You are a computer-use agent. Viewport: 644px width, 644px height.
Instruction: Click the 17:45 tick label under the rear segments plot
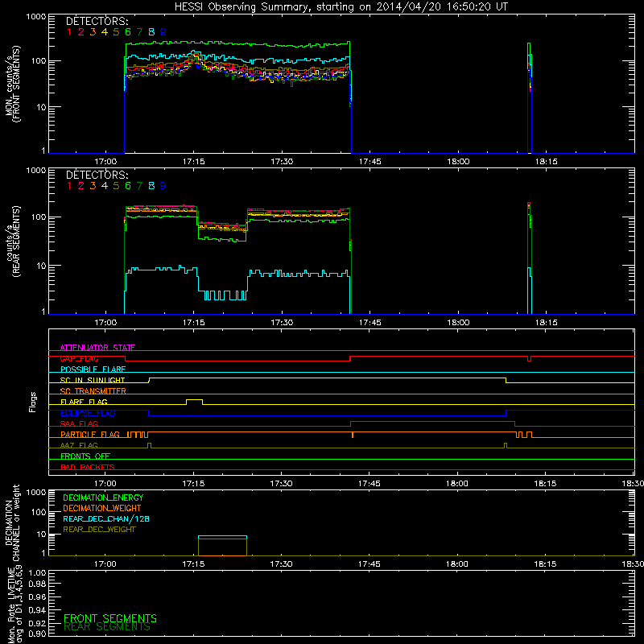point(370,323)
